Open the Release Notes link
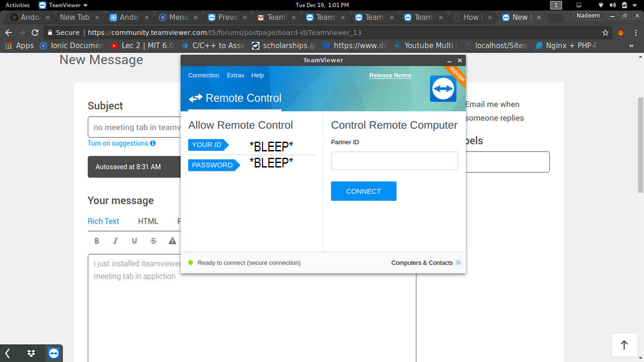The width and height of the screenshot is (644, 362). point(390,75)
